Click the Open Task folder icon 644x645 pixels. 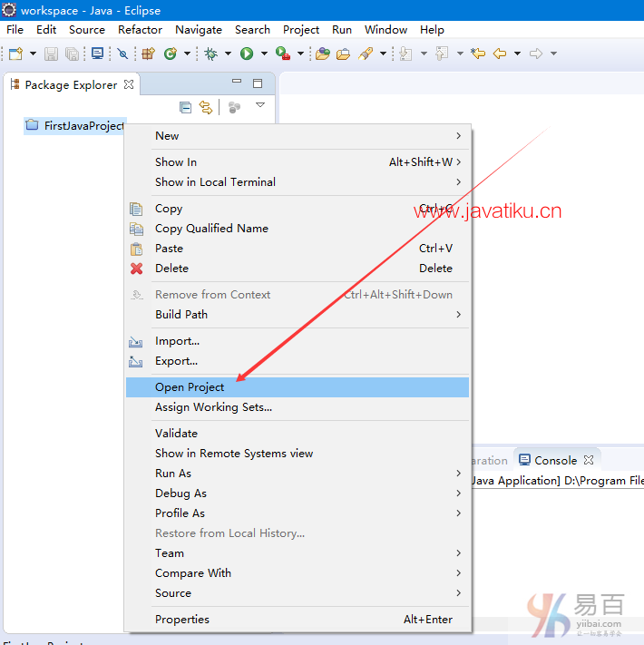343,54
